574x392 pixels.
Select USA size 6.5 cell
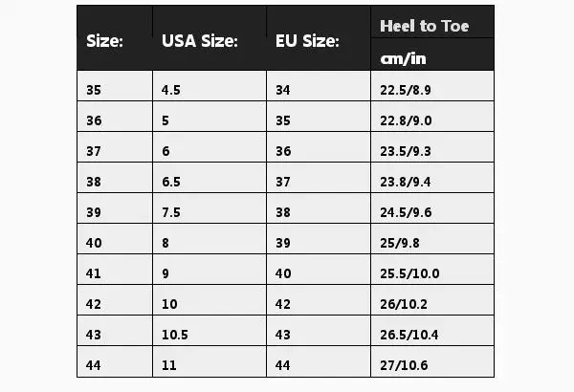(x=171, y=181)
